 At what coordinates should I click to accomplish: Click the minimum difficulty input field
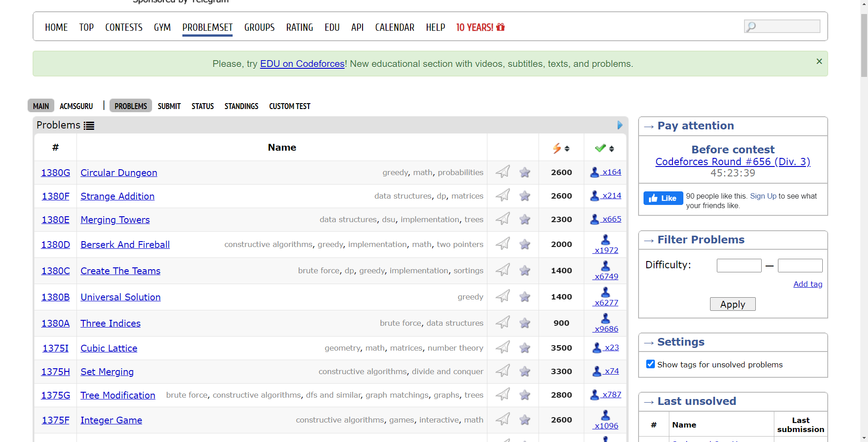click(739, 266)
